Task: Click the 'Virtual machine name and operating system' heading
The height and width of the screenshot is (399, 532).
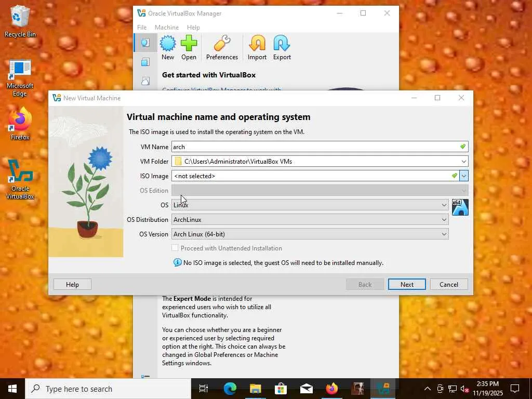Action: [x=219, y=117]
